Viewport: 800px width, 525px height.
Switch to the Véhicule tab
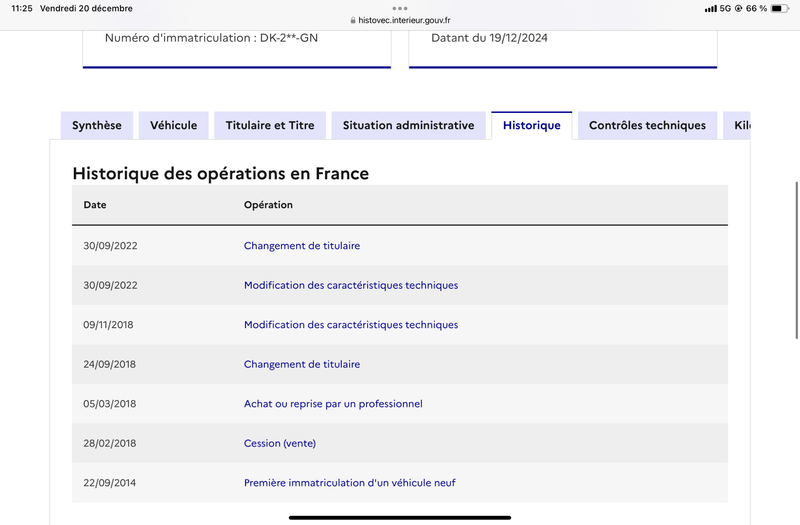pyautogui.click(x=173, y=126)
